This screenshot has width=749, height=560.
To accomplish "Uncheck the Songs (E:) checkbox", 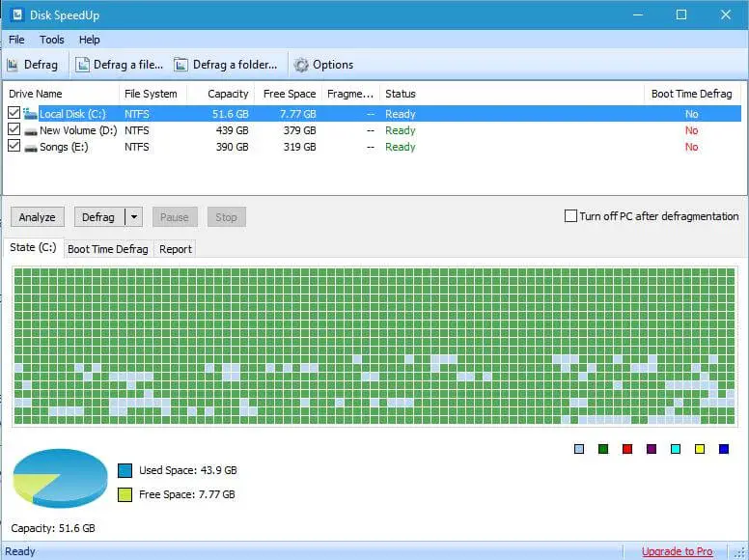I will [14, 146].
